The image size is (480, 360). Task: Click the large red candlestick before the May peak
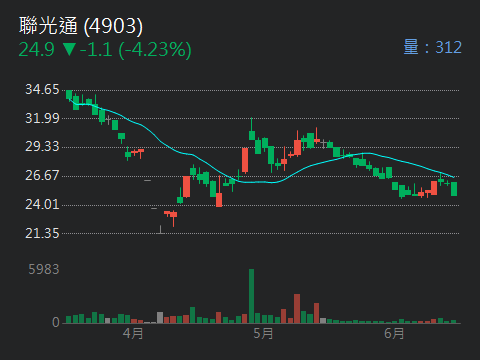tap(245, 160)
